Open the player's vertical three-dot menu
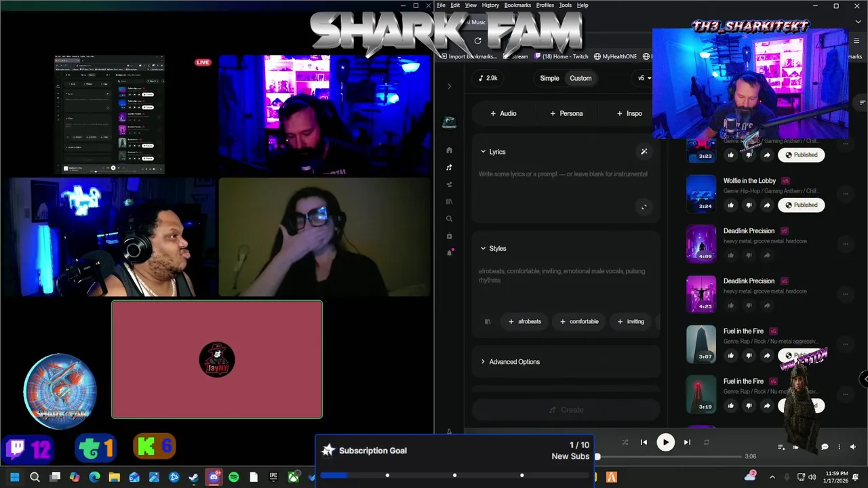868x488 pixels. [839, 447]
